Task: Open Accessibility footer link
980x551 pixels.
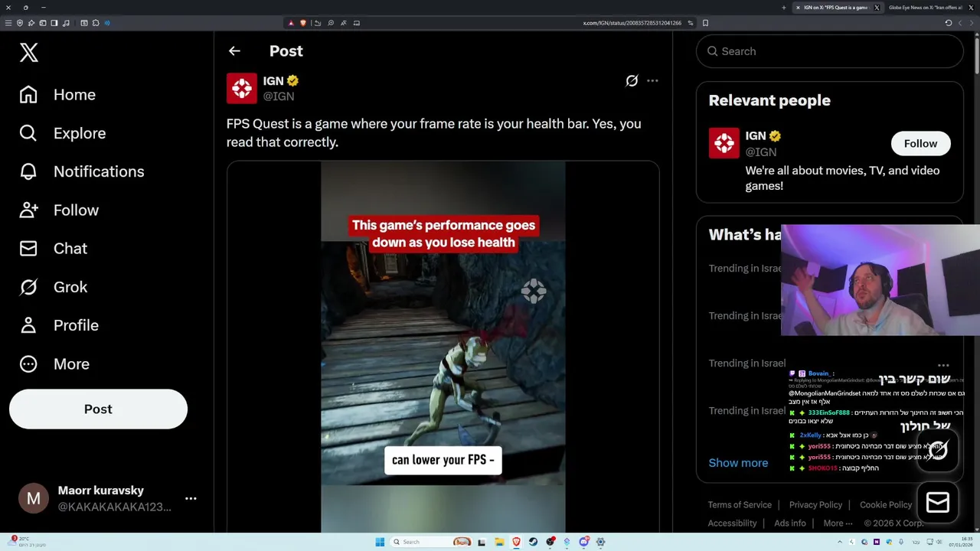Action: pyautogui.click(x=732, y=523)
